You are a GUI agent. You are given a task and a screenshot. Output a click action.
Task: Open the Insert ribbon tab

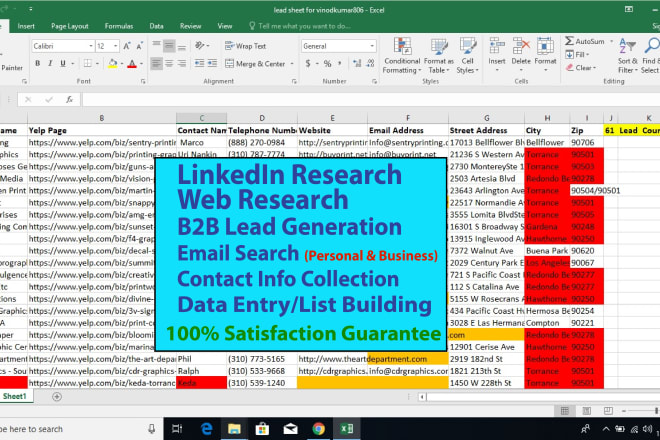point(26,26)
